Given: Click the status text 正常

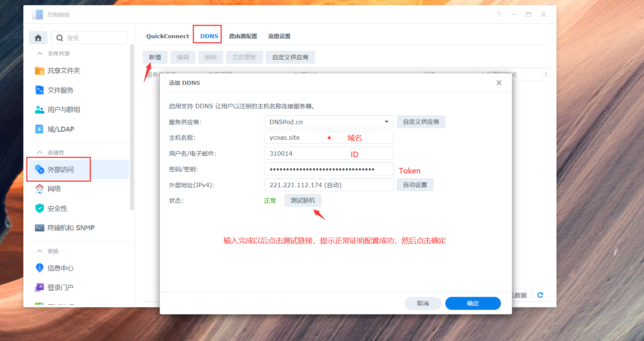Looking at the screenshot, I should [x=270, y=201].
